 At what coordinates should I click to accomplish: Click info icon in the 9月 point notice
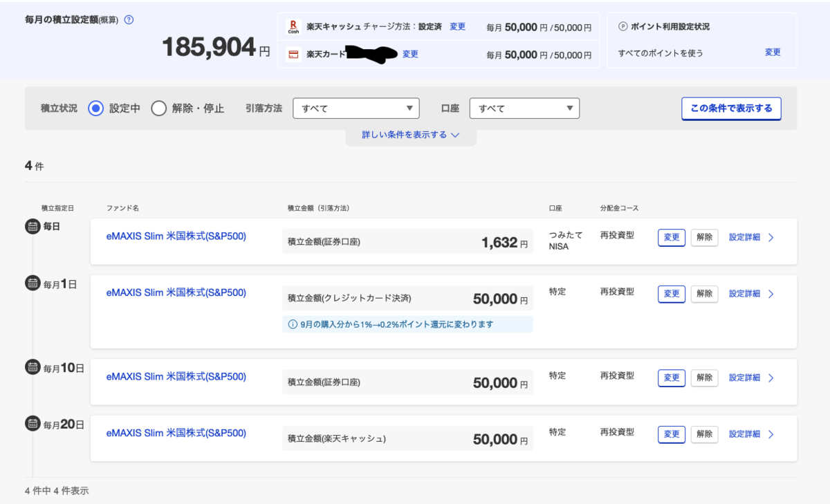coord(292,324)
